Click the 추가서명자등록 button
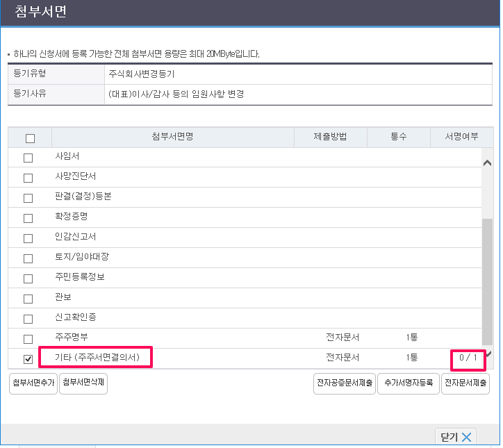 coord(409,383)
